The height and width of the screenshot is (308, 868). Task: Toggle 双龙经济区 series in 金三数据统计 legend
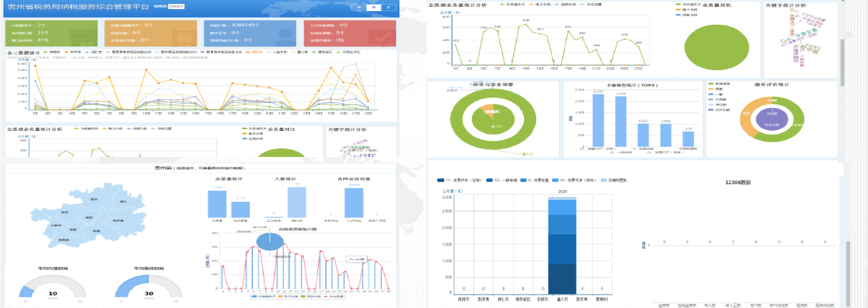click(348, 52)
